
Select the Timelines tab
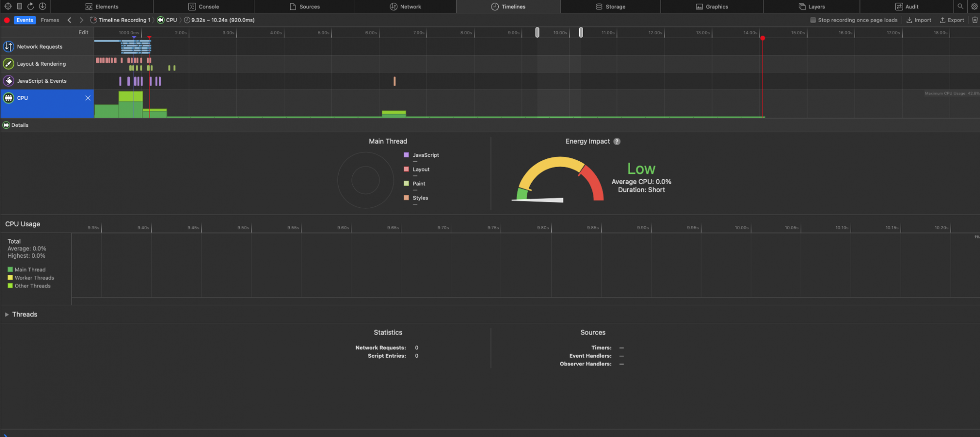(x=508, y=6)
